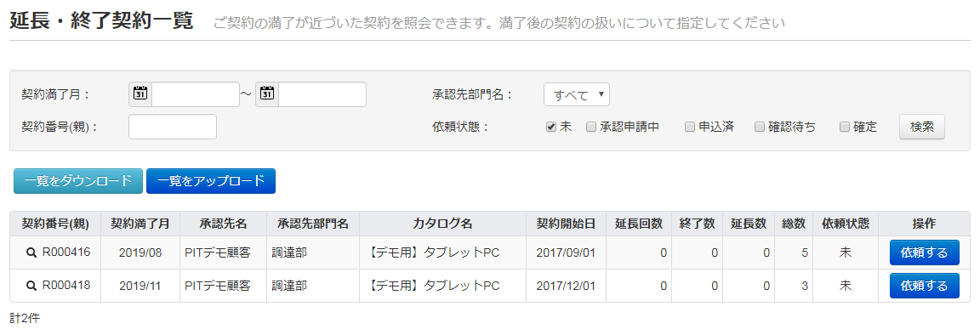The width and height of the screenshot is (980, 329).
Task: Check the 確定 status checkbox
Action: (845, 127)
